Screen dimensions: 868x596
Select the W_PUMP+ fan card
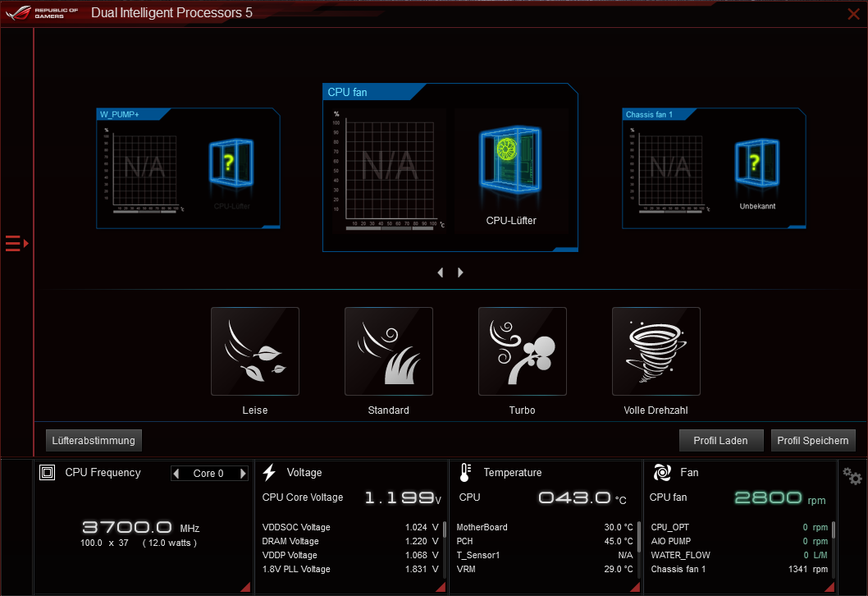click(188, 168)
